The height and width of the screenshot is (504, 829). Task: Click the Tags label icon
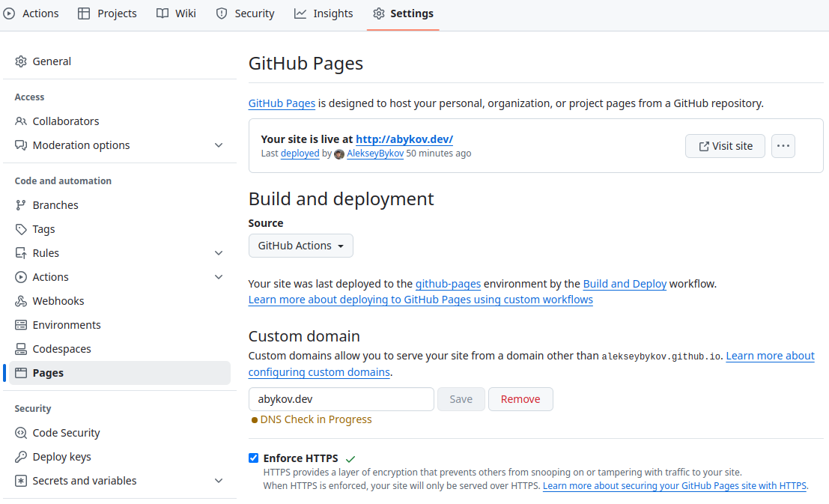[x=21, y=229]
